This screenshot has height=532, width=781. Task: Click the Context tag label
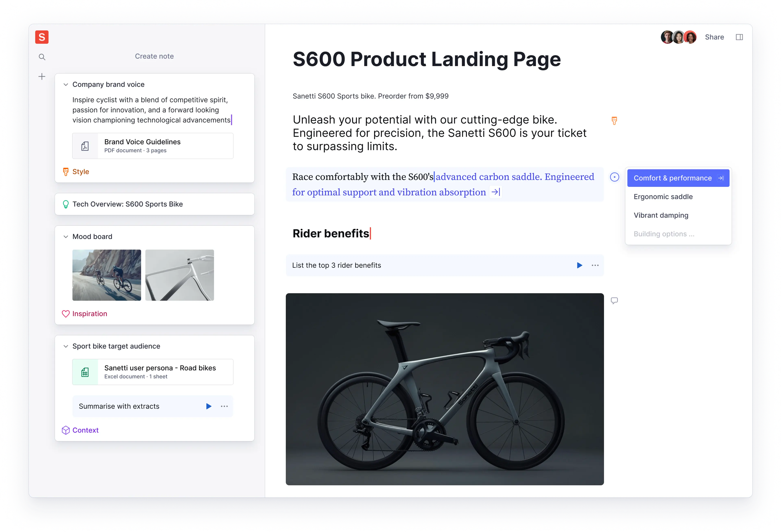85,430
